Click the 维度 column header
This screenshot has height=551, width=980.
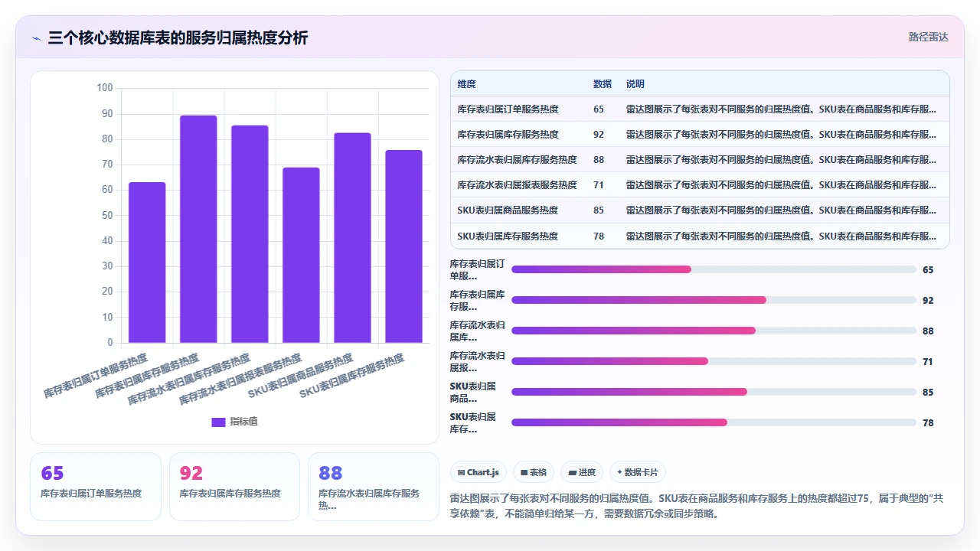coord(467,84)
